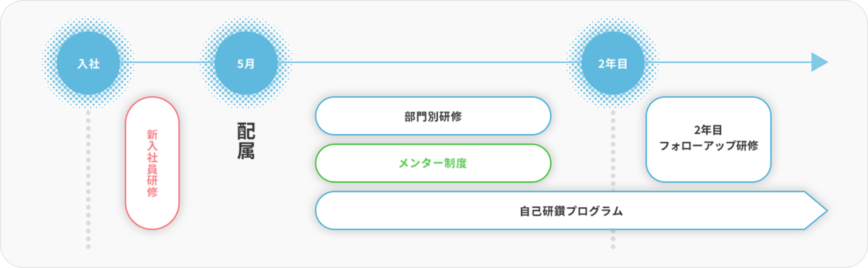The image size is (868, 268).
Task: Click the dotted vertical line below 入社
Action: coord(88,179)
